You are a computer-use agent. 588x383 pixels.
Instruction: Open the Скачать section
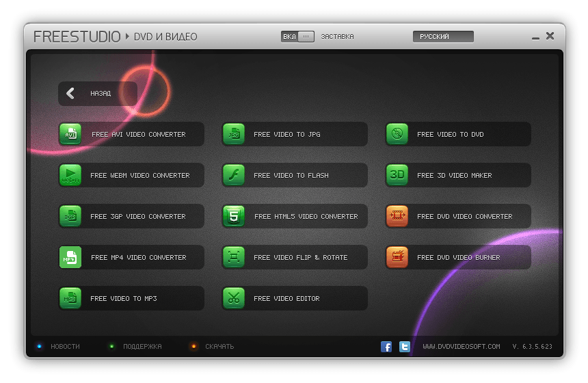[x=219, y=347]
